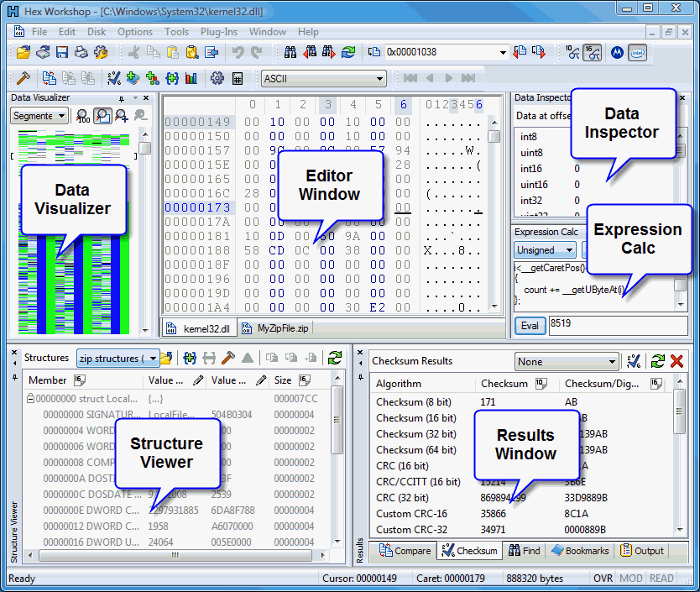Click the gear icon in second toolbar
The height and width of the screenshot is (592, 700).
[x=217, y=78]
